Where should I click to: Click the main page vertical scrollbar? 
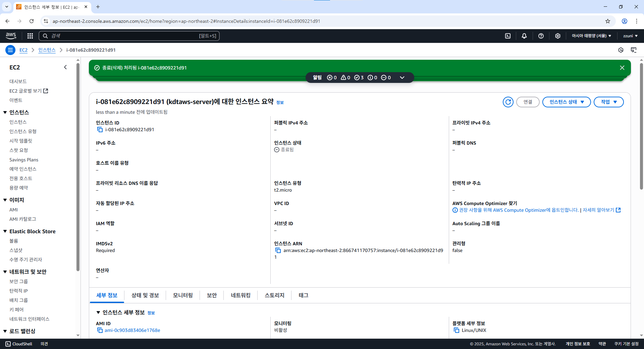641,126
